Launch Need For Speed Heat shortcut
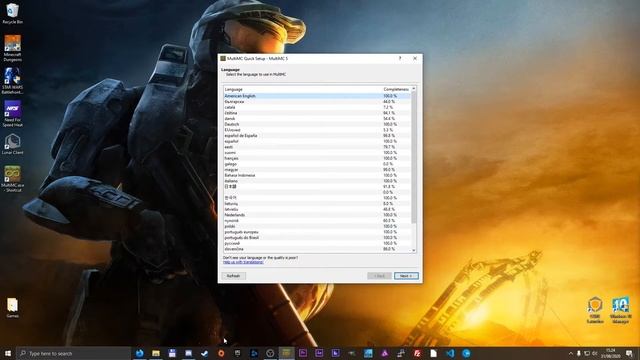Viewport: 640px width, 360px height. point(13,113)
